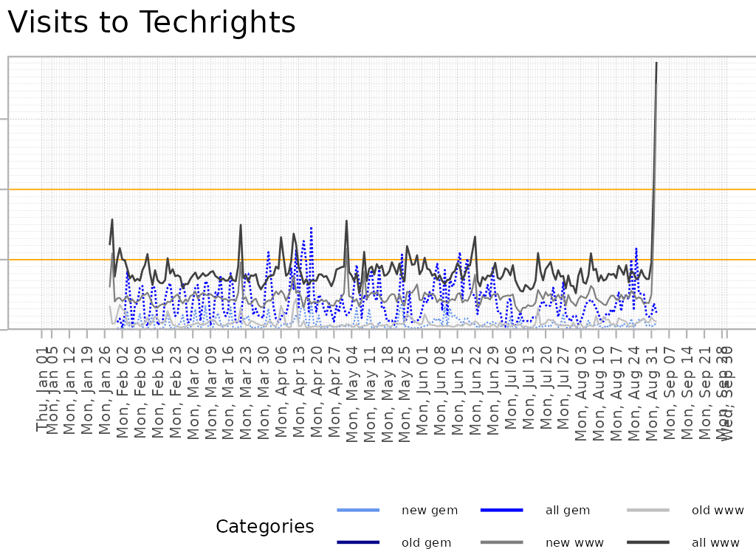Select the 'new www' legend label
Screen dimensions: 756x560
(574, 542)
